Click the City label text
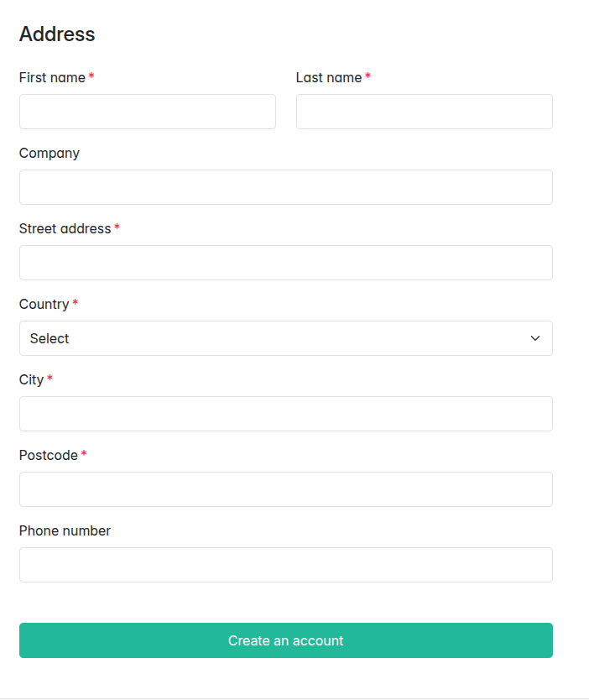 point(31,379)
